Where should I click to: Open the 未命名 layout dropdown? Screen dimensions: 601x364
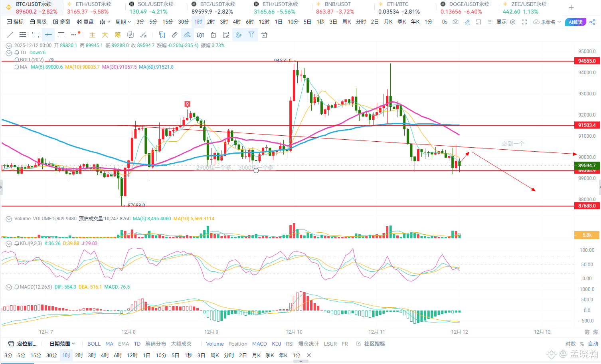[547, 22]
